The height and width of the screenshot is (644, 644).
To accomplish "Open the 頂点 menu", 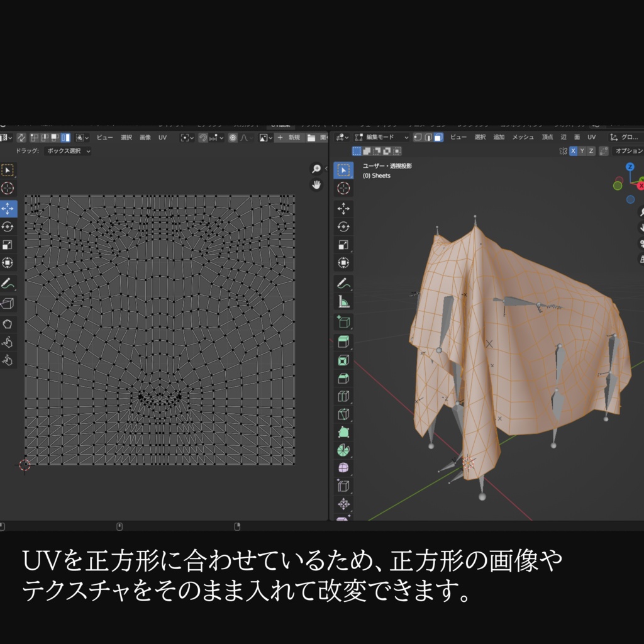I will coord(547,137).
